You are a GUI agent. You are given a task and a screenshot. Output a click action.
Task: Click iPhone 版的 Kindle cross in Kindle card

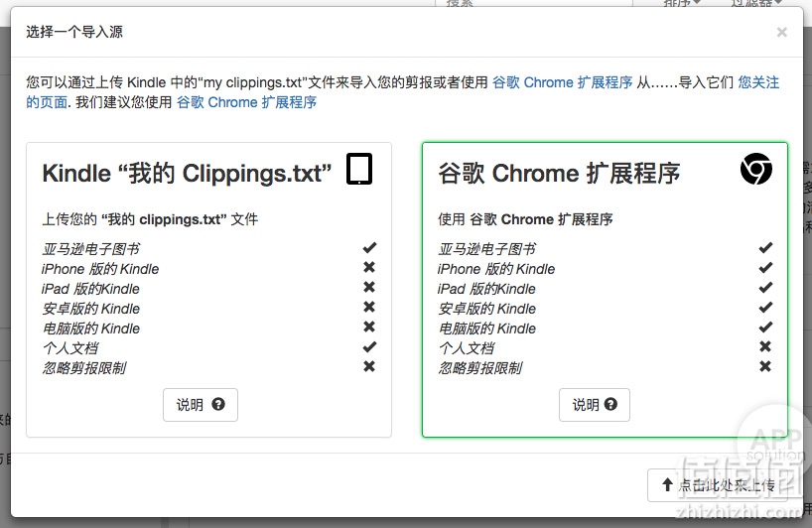tap(369, 268)
